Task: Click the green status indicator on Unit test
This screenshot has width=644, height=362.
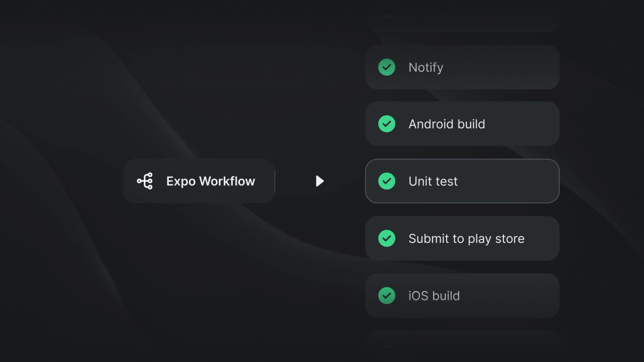Action: click(x=387, y=181)
